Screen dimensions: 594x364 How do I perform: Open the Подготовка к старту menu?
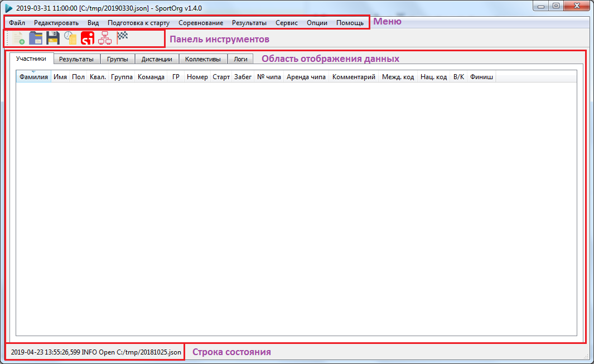point(139,23)
